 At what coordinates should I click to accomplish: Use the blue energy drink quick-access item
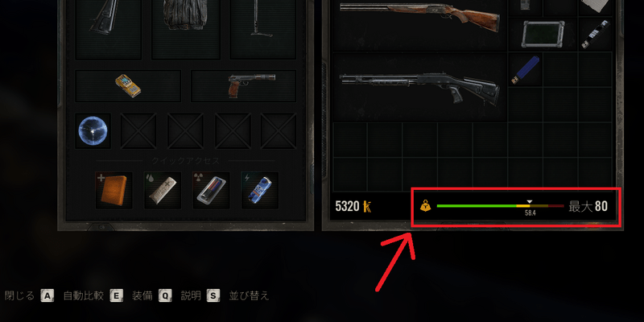(x=260, y=190)
